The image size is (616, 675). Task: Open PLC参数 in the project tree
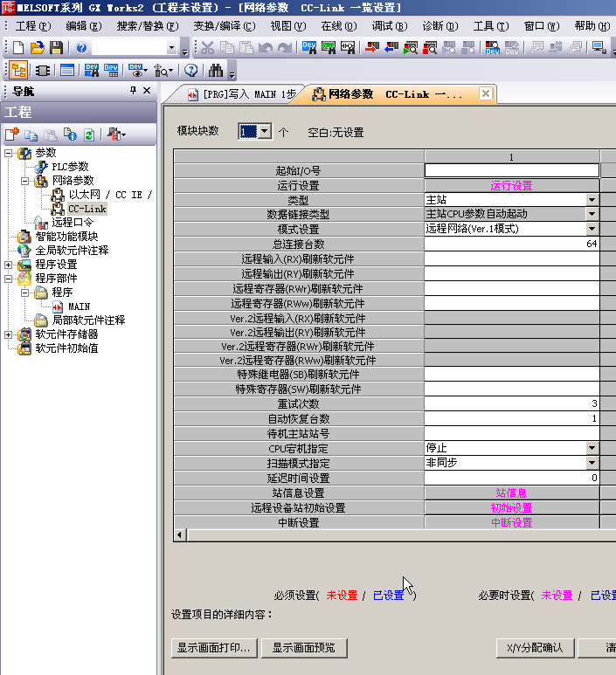[x=69, y=167]
